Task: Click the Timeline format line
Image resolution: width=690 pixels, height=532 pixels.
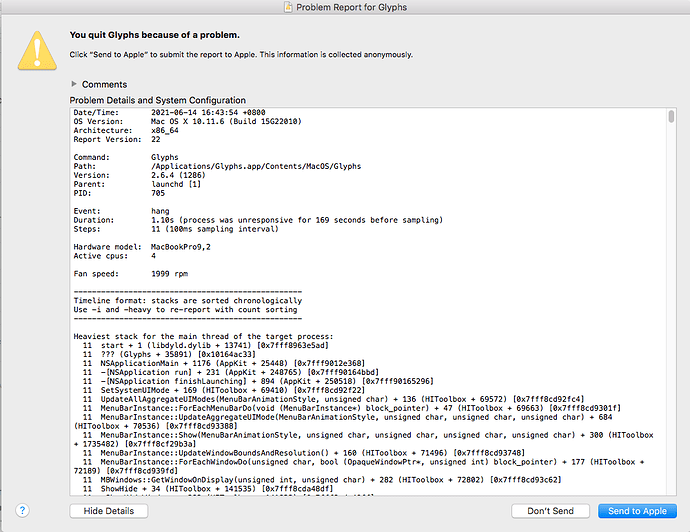Action: click(x=188, y=301)
